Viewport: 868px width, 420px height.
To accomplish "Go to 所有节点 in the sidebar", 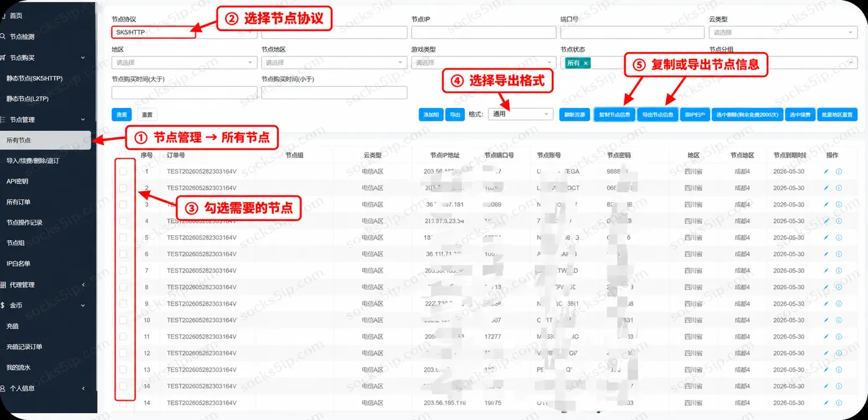I will point(46,140).
